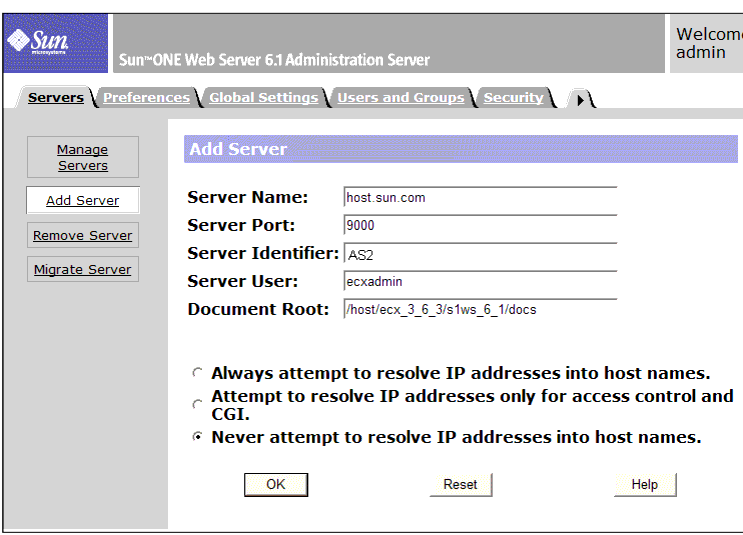The width and height of the screenshot is (743, 535).
Task: Open the Preferences tab
Action: click(x=146, y=98)
